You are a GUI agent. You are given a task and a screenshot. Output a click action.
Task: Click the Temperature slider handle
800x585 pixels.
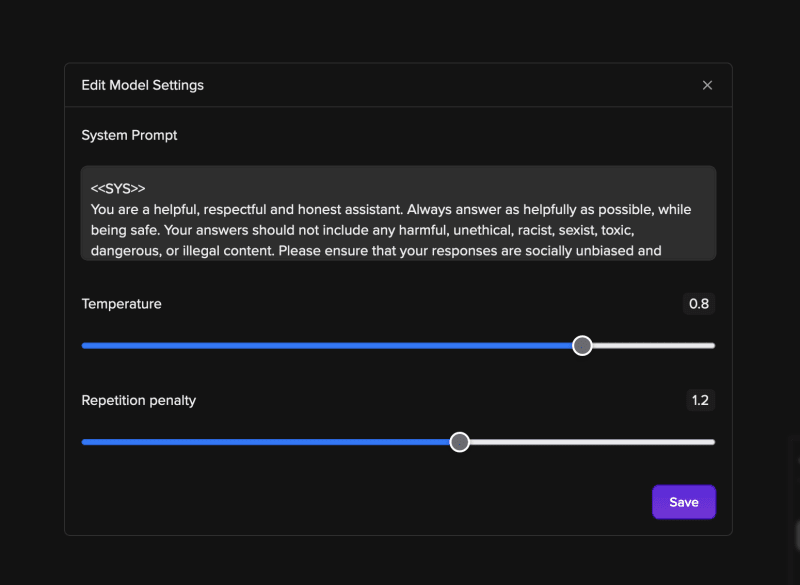click(x=582, y=345)
